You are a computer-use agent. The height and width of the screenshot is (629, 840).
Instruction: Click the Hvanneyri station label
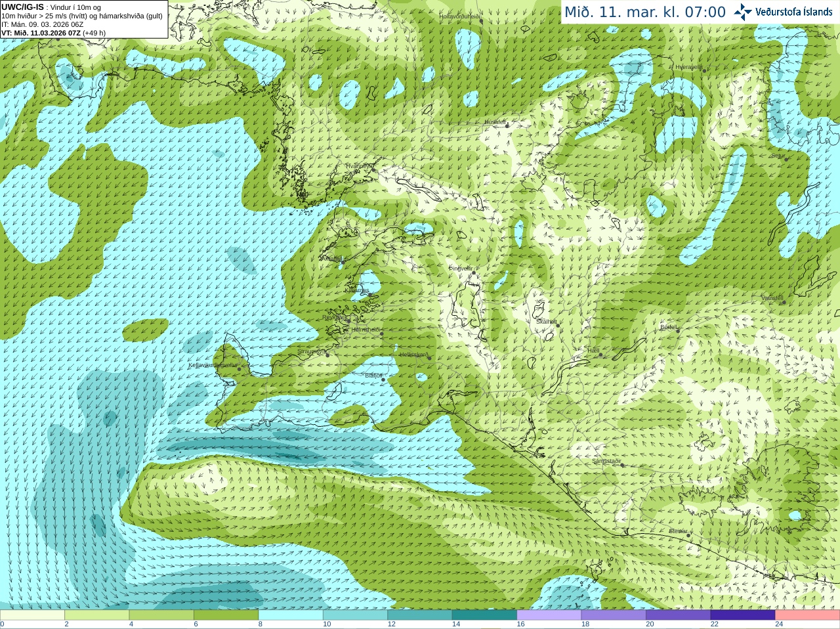click(360, 166)
